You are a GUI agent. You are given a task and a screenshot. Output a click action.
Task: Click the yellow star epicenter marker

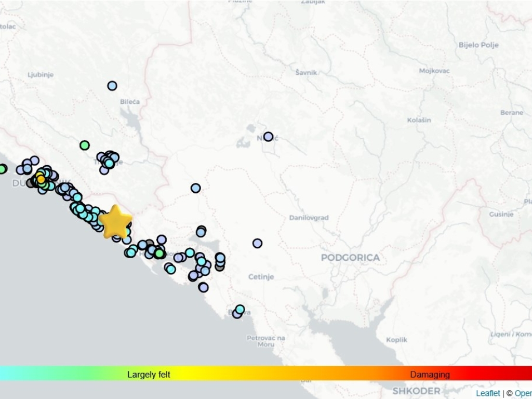115,221
